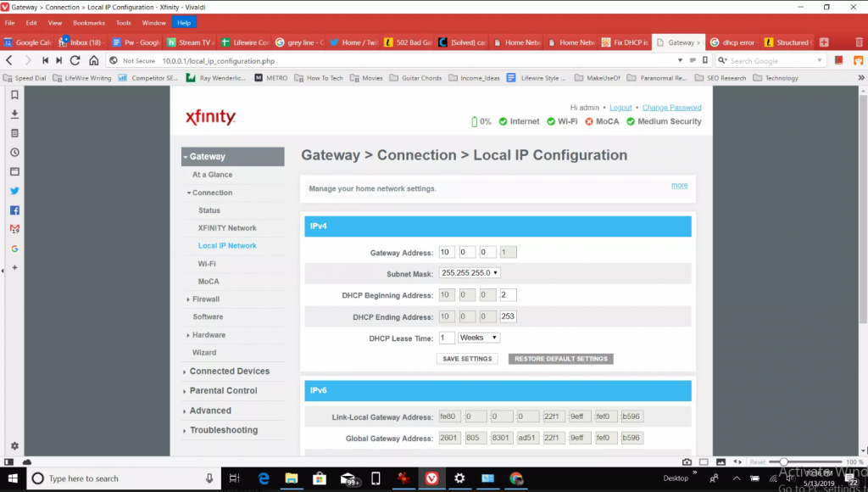The image size is (868, 492).
Task: Open the File menu
Action: coord(10,23)
